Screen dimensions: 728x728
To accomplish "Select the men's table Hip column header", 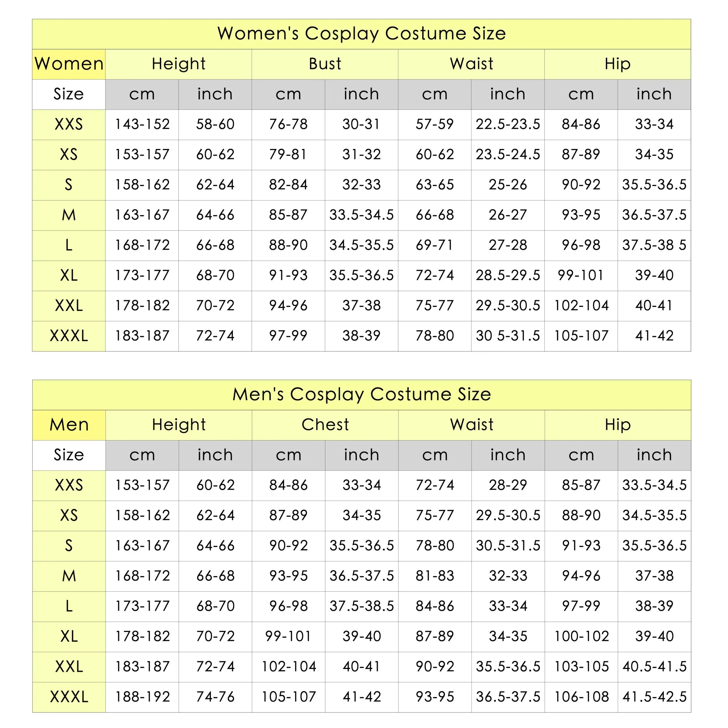I will (x=618, y=425).
